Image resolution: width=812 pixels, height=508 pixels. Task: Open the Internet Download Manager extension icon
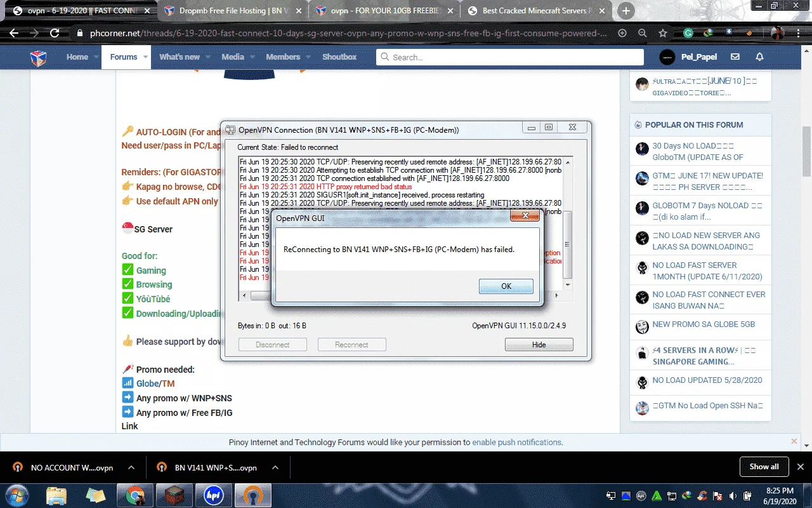click(x=709, y=33)
